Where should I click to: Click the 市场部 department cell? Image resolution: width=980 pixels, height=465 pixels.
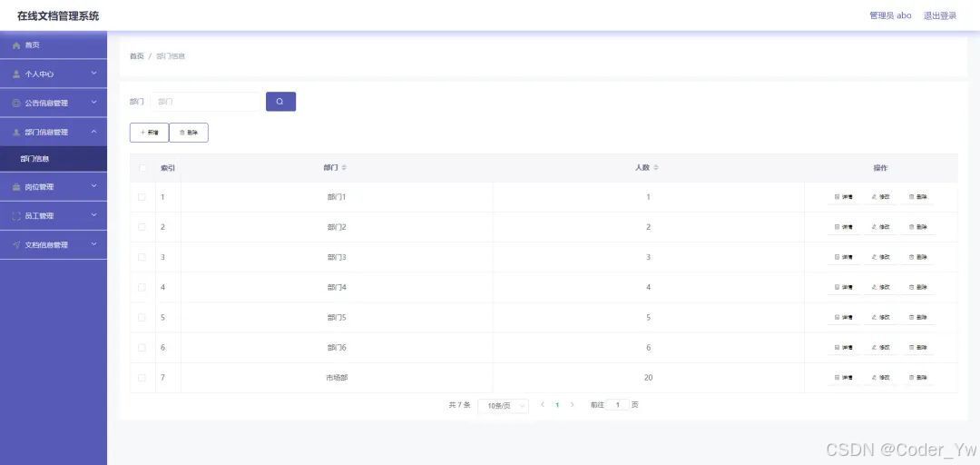tap(337, 378)
